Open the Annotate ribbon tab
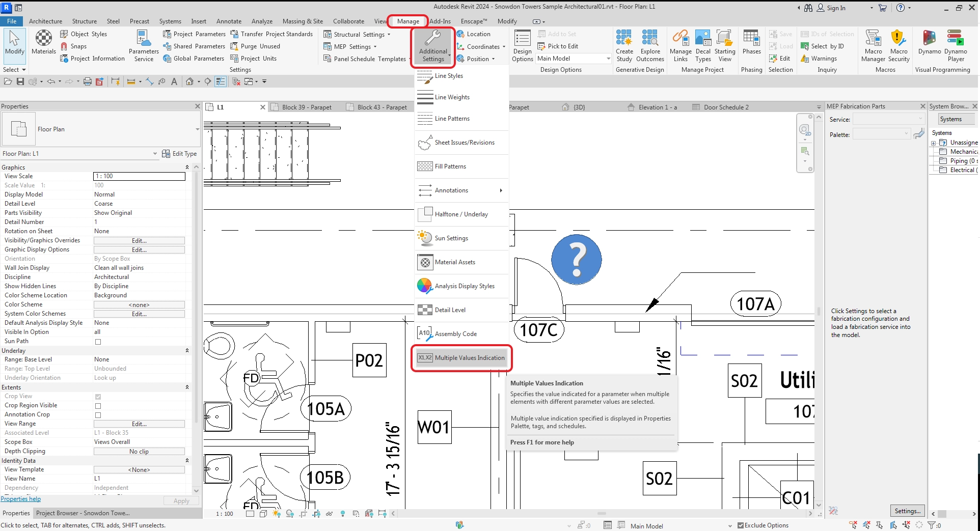The image size is (980, 531). (229, 21)
